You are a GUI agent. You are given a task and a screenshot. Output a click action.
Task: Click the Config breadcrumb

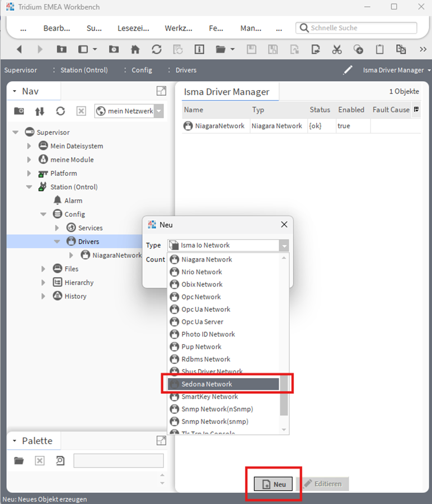142,70
